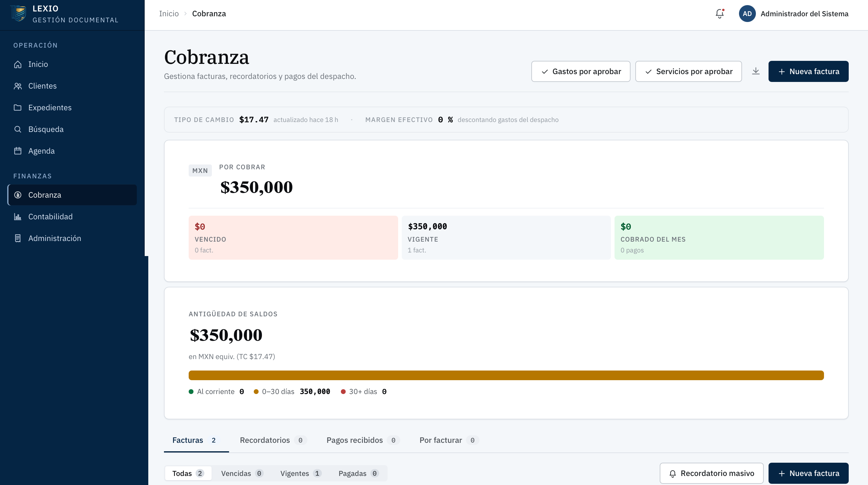Click the coin icon beside Cobranza
The image size is (868, 485).
tap(18, 195)
